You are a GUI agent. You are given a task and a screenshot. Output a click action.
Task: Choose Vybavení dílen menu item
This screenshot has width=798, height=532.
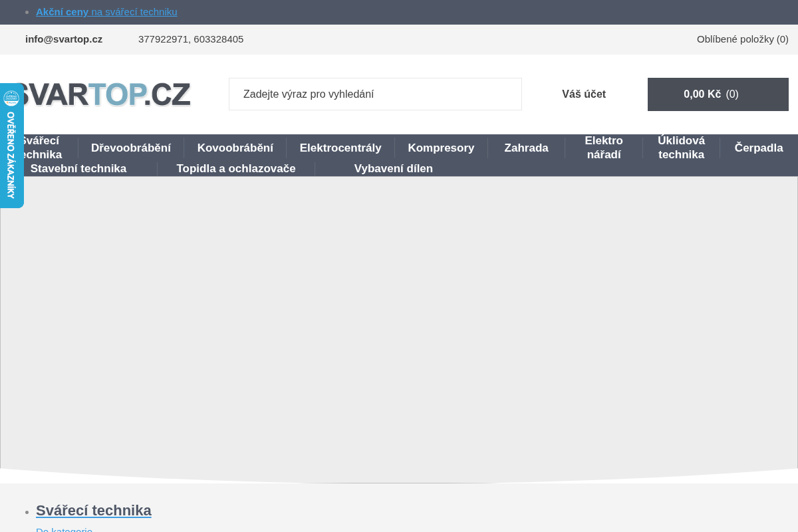pyautogui.click(x=394, y=169)
